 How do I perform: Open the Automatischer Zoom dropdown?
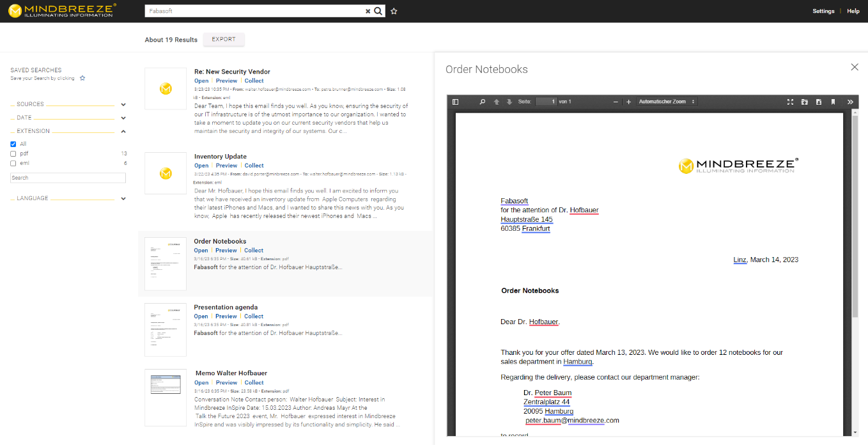click(x=667, y=102)
